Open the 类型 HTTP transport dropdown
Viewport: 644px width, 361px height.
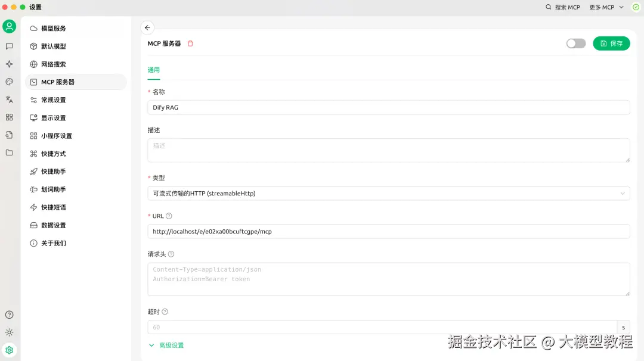point(388,193)
